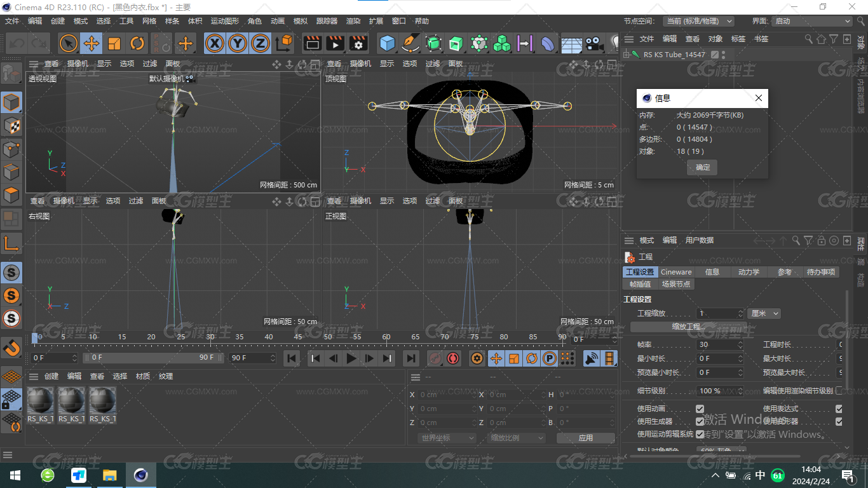Click 细节级别 stepper arrows
Screen dimensions: 868x488
pos(740,391)
